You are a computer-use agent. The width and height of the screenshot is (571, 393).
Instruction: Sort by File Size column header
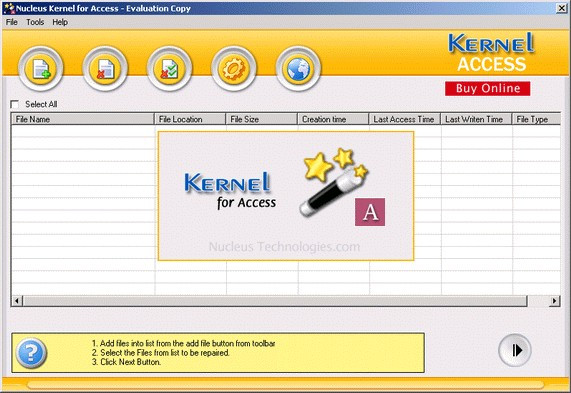click(262, 119)
